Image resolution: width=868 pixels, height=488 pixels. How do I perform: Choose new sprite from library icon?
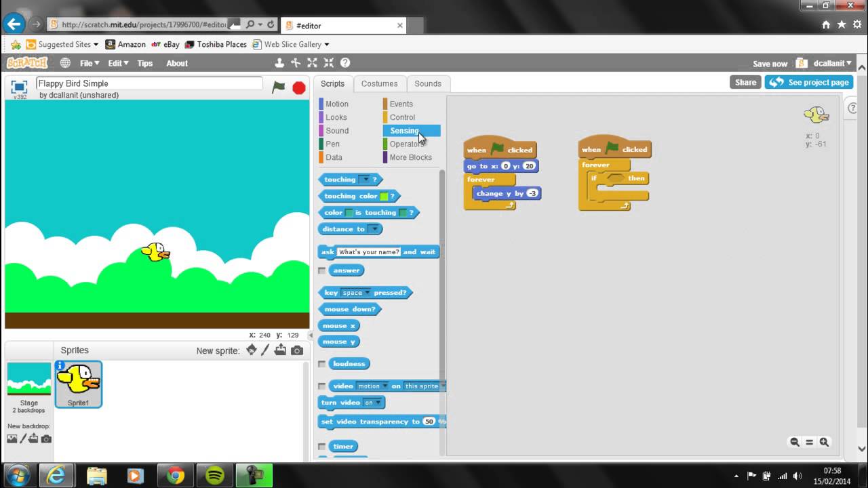click(252, 350)
